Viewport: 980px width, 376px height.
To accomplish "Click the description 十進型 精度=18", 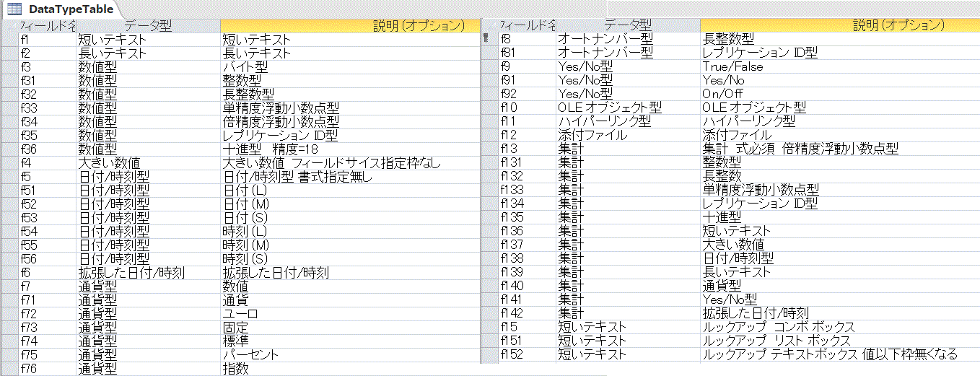I will 350,149.
